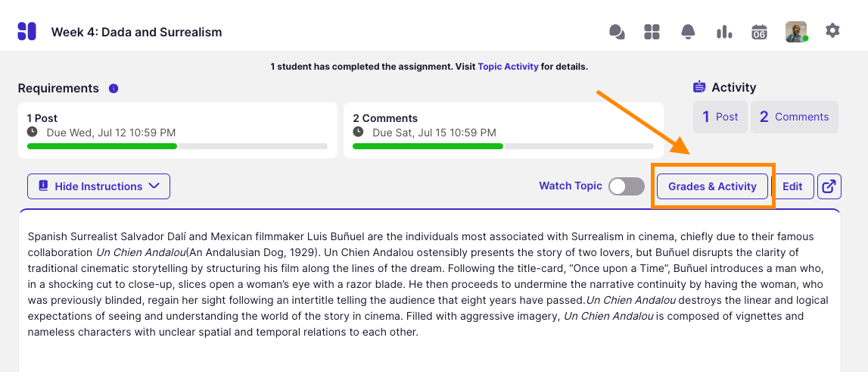Click the Edit button
The image size is (868, 372).
[792, 186]
